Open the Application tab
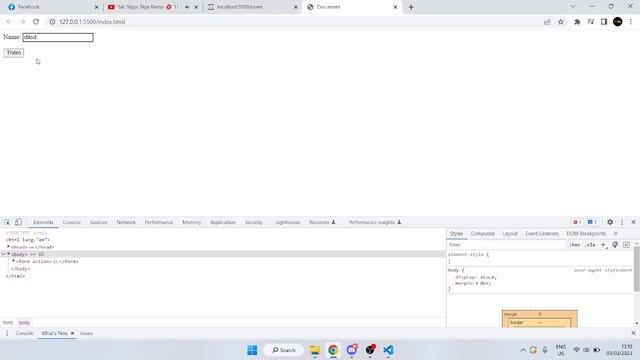 [x=223, y=222]
